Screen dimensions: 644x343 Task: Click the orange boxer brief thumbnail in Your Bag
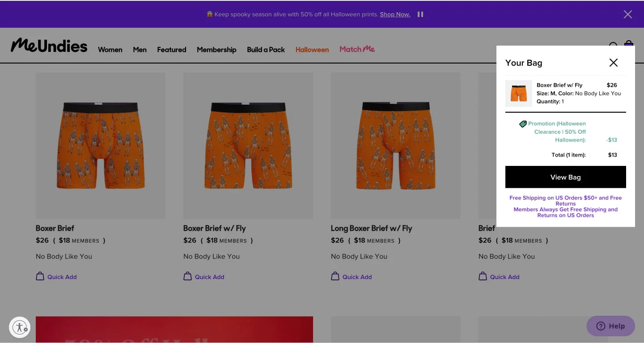[x=518, y=94]
